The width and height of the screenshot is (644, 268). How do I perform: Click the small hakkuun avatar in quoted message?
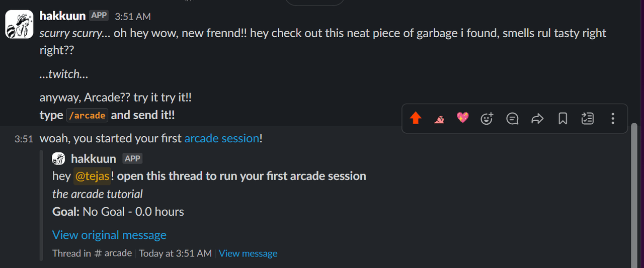coord(59,159)
